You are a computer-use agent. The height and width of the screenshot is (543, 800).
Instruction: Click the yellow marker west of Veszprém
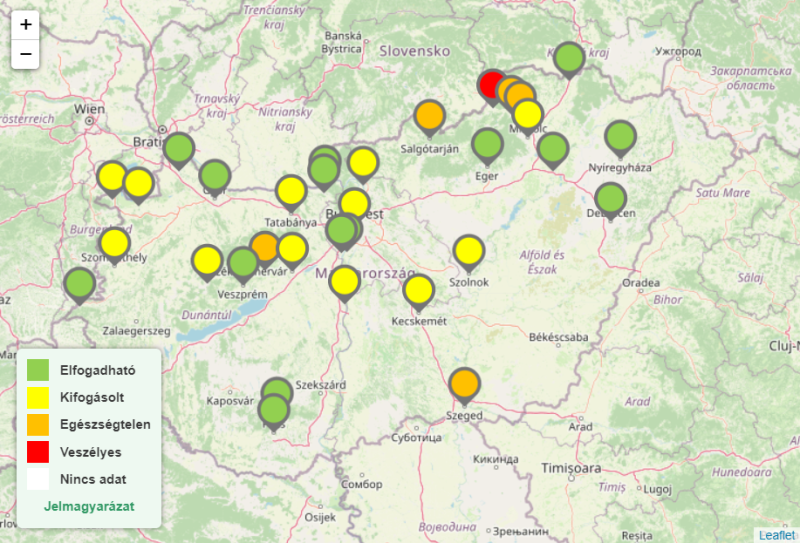tap(207, 261)
